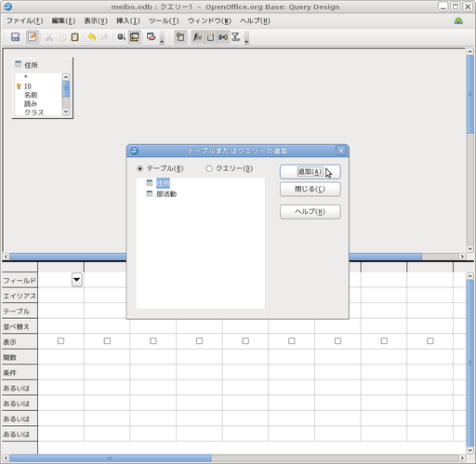Check the first 表示 column checkbox
Screen dimensions: 476x464
point(61,341)
